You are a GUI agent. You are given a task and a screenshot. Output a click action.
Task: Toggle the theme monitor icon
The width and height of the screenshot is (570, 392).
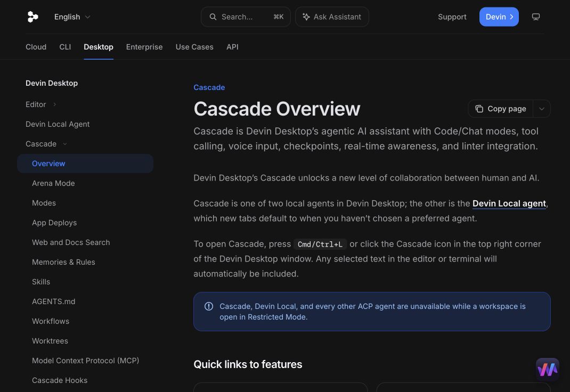(x=535, y=17)
